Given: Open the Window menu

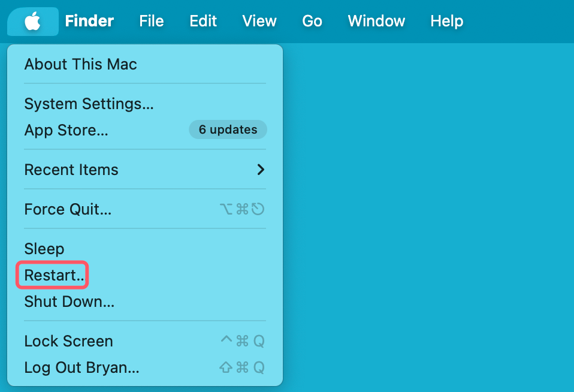Looking at the screenshot, I should (x=376, y=21).
